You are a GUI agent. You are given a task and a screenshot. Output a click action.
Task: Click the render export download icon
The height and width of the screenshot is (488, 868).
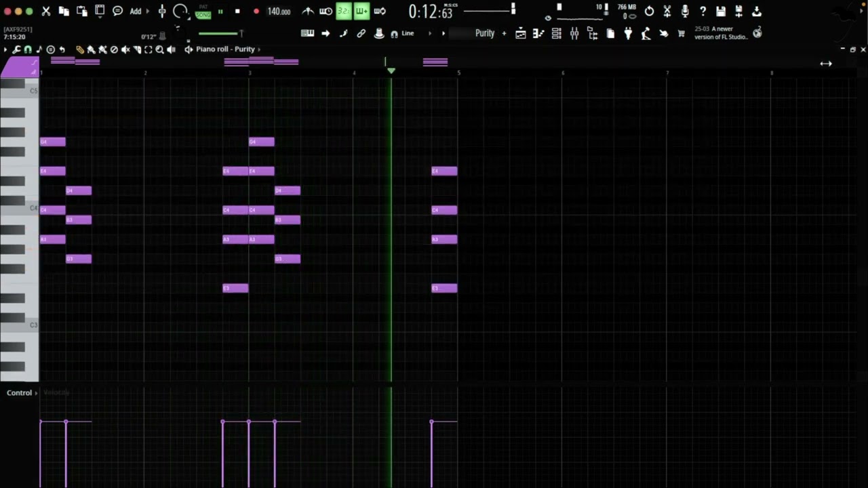(x=757, y=12)
